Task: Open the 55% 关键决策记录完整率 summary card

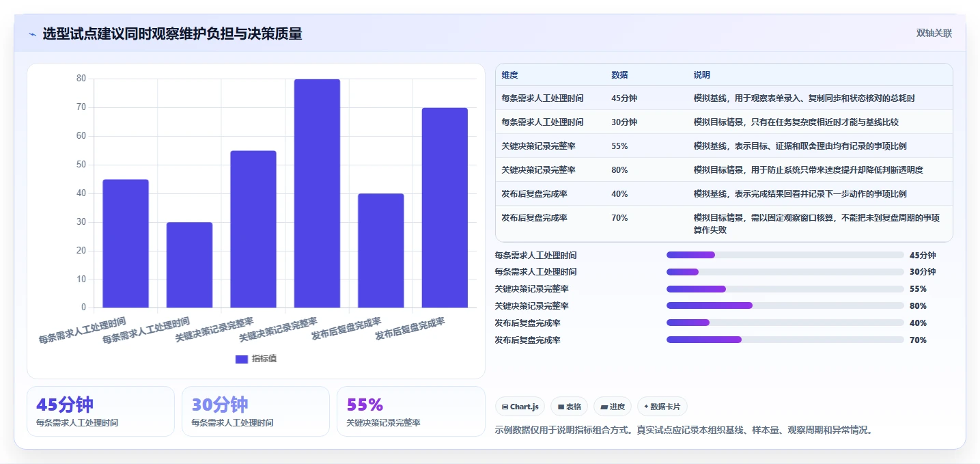Action: (411, 411)
